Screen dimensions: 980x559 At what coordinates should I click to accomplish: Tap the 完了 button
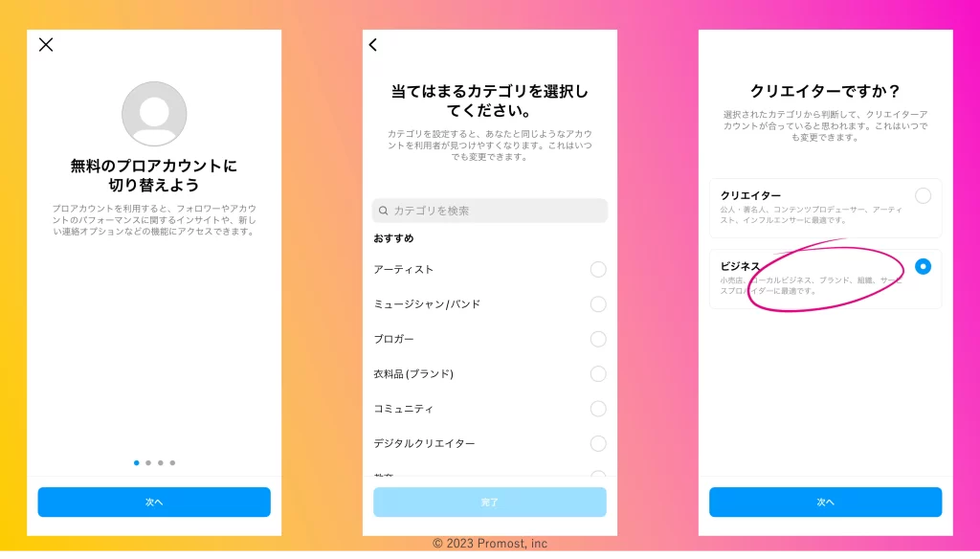click(x=490, y=502)
